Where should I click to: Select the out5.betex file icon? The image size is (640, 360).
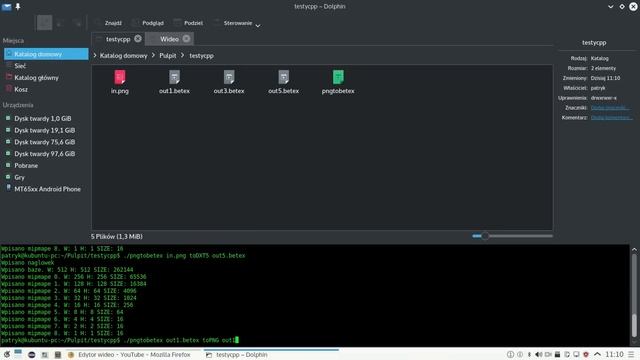(x=284, y=77)
